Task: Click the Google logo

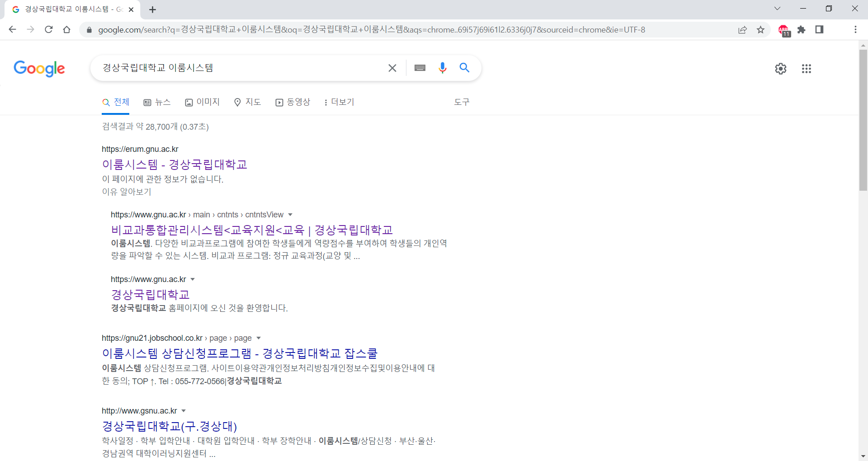Action: pyautogui.click(x=39, y=69)
